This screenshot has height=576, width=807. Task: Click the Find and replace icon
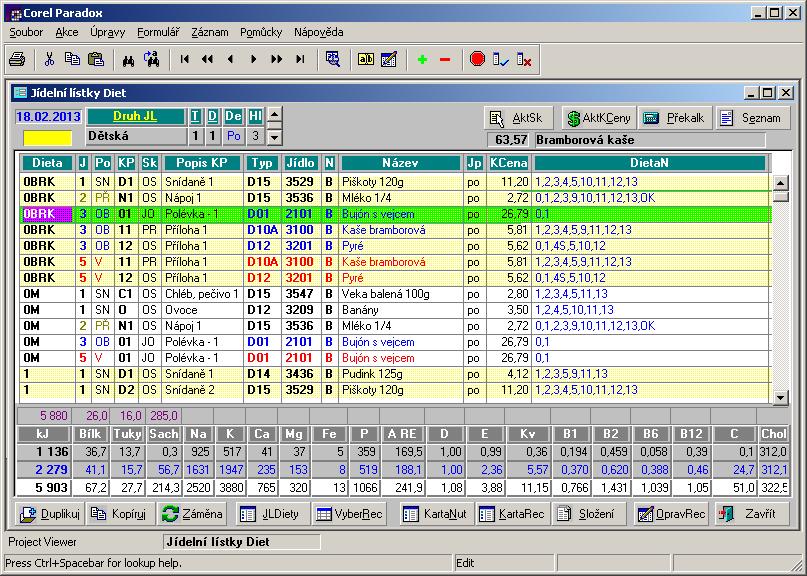151,59
